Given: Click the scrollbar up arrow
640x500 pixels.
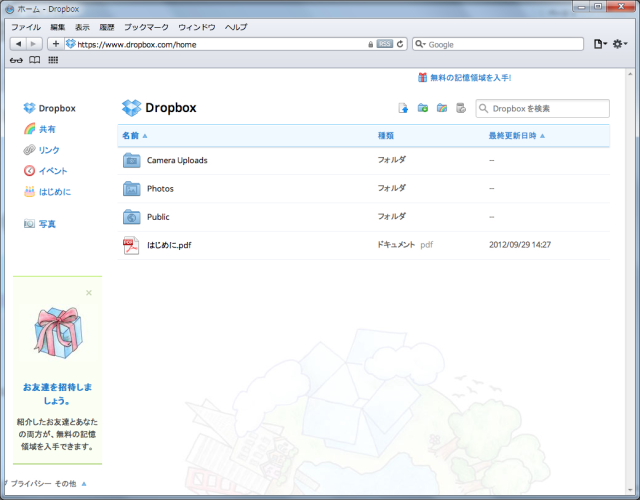Looking at the screenshot, I should click(x=630, y=74).
